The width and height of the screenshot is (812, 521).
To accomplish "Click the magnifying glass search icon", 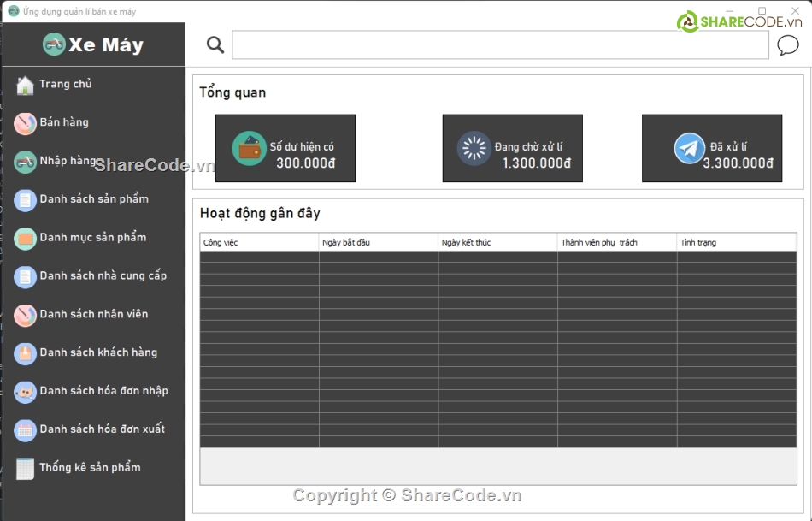I will (215, 45).
